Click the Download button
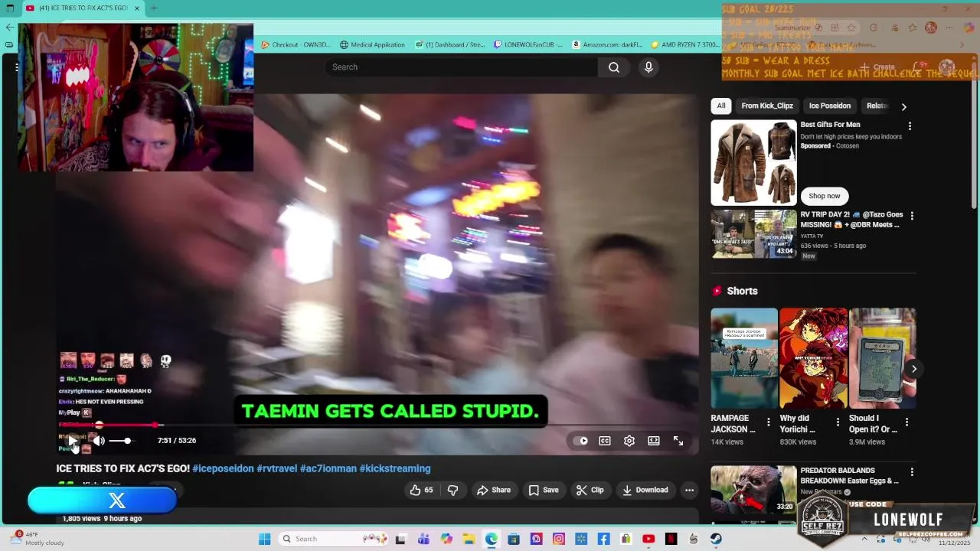The width and height of the screenshot is (980, 551). [645, 490]
